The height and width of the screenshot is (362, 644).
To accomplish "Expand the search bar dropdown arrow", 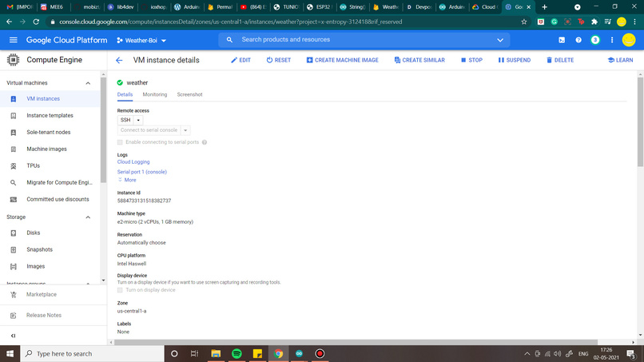I will point(500,40).
